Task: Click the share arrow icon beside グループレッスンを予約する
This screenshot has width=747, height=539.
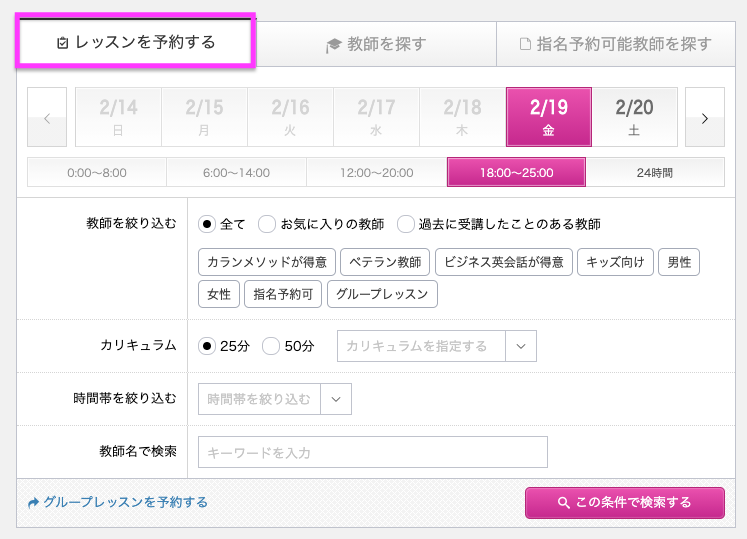Action: coord(33,503)
